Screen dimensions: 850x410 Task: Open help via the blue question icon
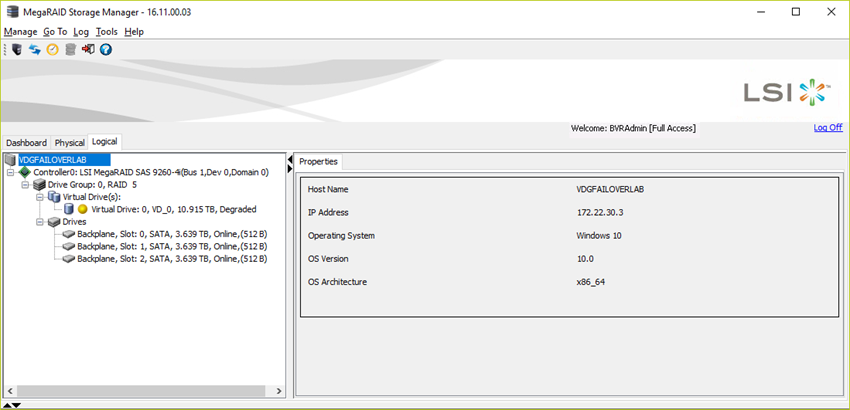tap(106, 49)
